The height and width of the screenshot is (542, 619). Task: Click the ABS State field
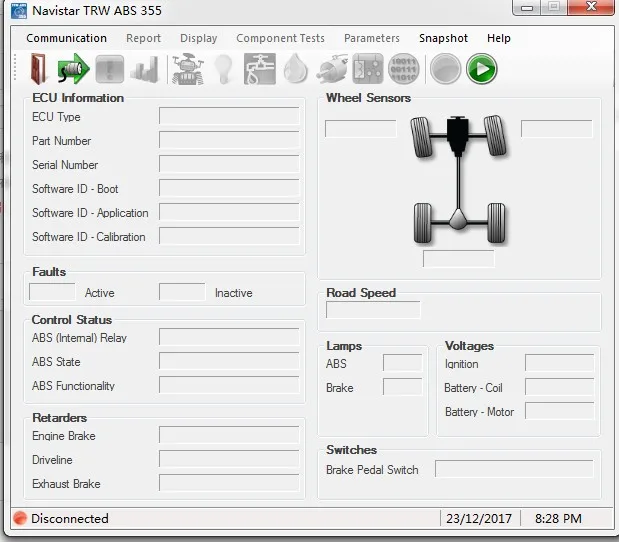point(229,361)
